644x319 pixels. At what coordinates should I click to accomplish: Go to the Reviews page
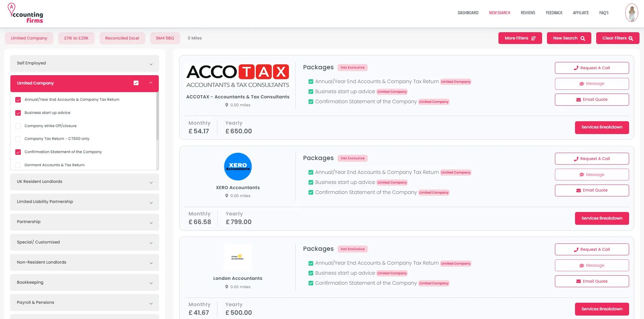coord(528,13)
